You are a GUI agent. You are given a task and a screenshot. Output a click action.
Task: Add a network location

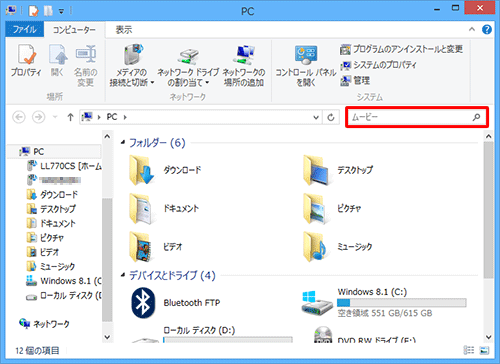coord(244,66)
